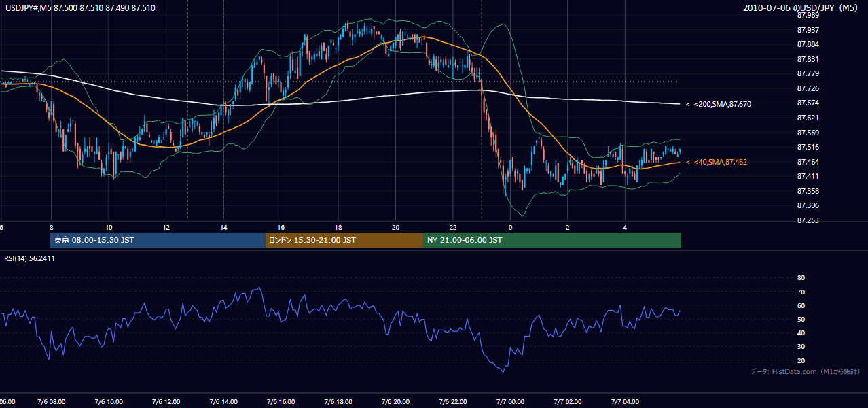Click the 7/7 00:00 time axis label
868x408 pixels.
pyautogui.click(x=510, y=402)
